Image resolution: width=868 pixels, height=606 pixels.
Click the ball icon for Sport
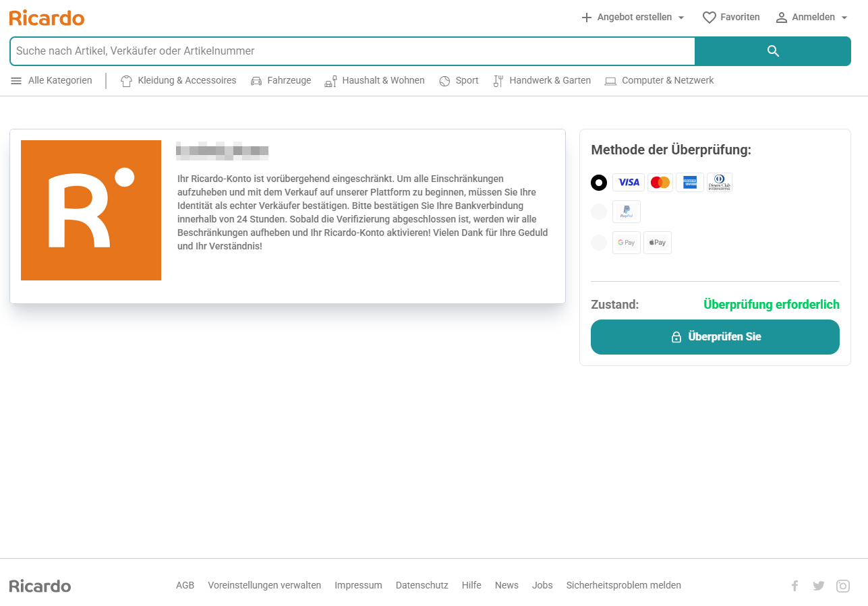(x=444, y=81)
